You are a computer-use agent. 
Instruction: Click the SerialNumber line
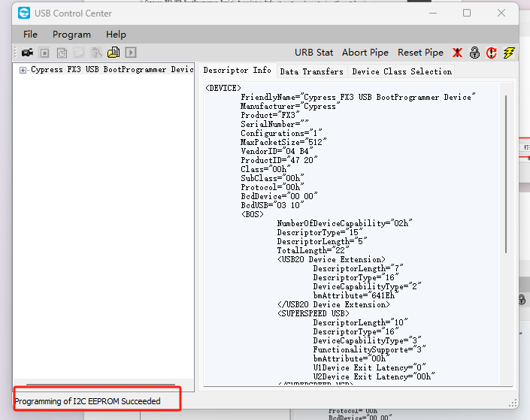click(274, 124)
